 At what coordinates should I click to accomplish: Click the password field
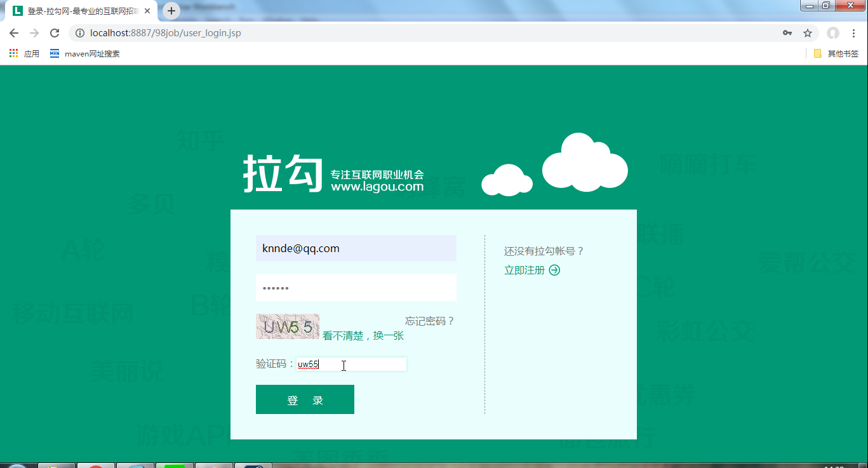356,288
